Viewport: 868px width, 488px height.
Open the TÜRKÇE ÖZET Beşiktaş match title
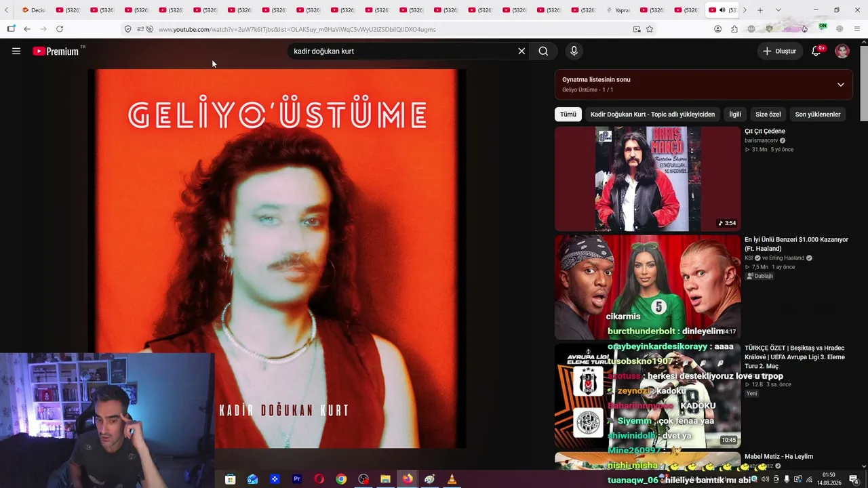click(796, 357)
